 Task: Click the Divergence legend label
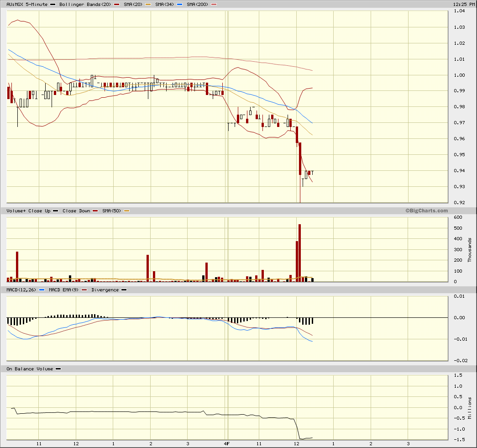105,290
